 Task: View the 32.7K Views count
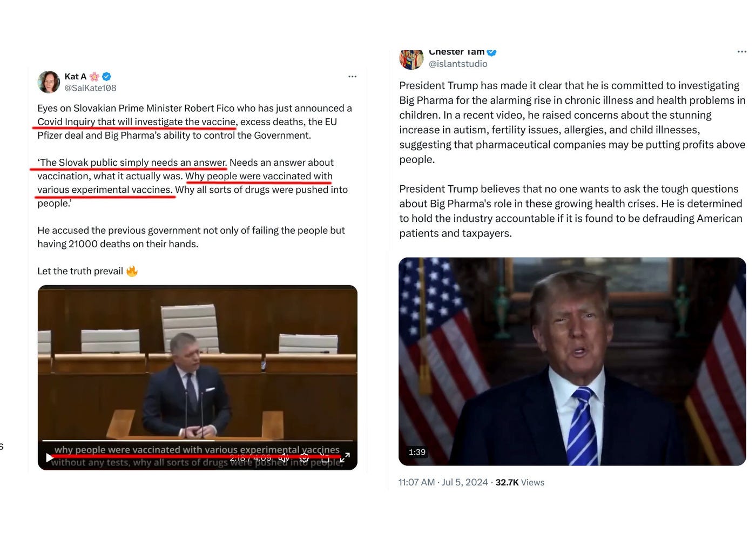519,482
